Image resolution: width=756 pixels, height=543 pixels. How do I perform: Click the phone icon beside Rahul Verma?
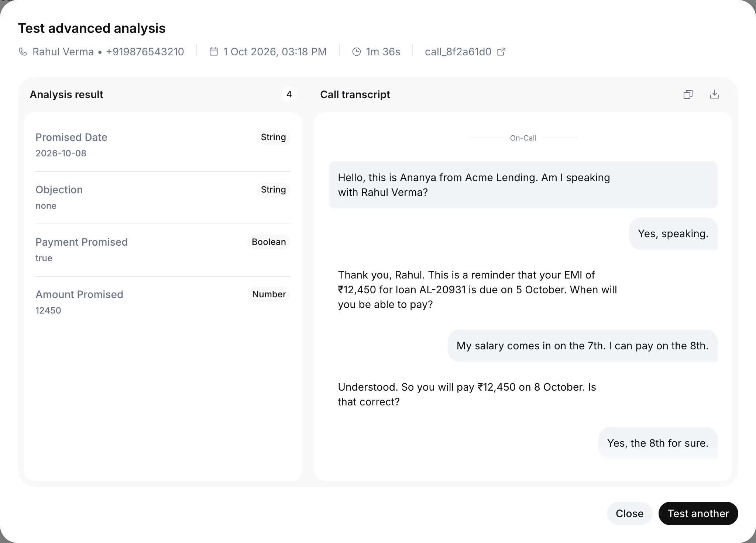pyautogui.click(x=23, y=52)
